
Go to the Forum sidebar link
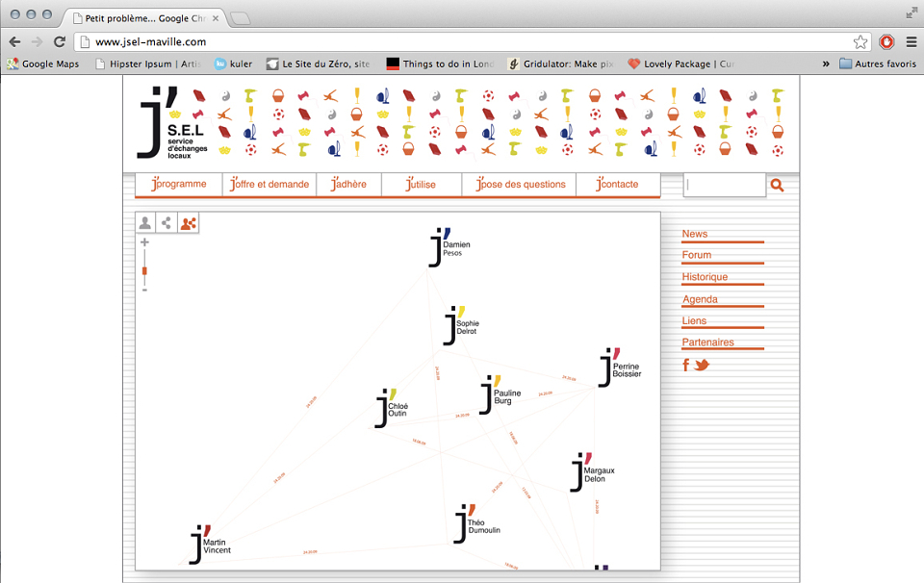[x=697, y=255]
